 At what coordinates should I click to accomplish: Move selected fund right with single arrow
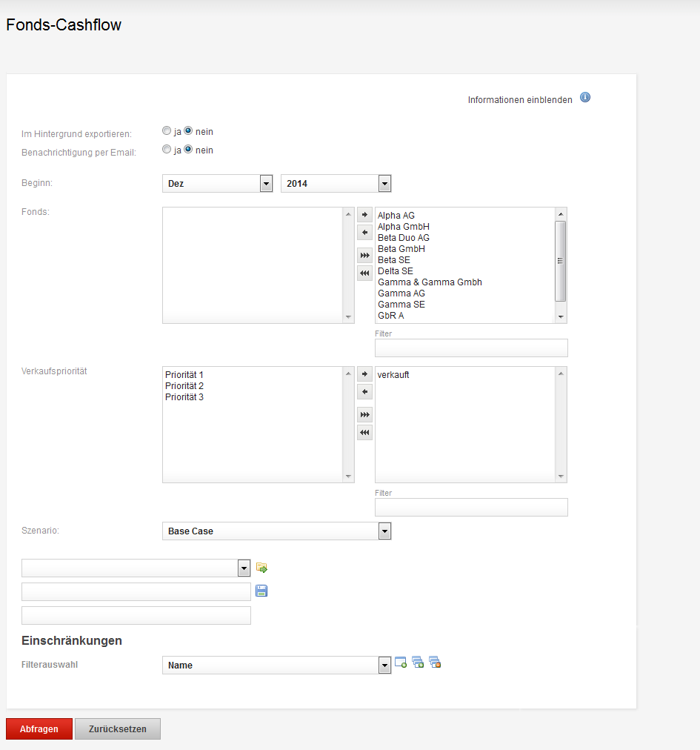click(x=365, y=215)
